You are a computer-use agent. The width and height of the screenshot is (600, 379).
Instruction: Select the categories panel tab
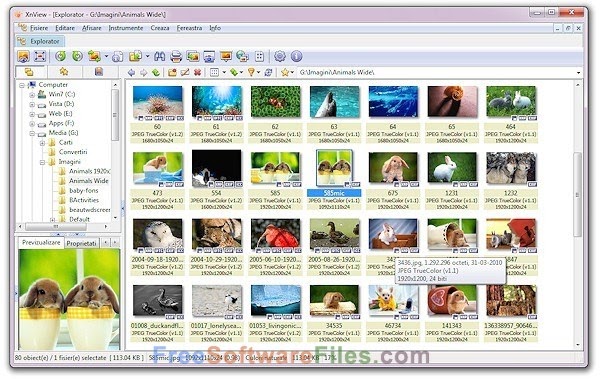(99, 72)
